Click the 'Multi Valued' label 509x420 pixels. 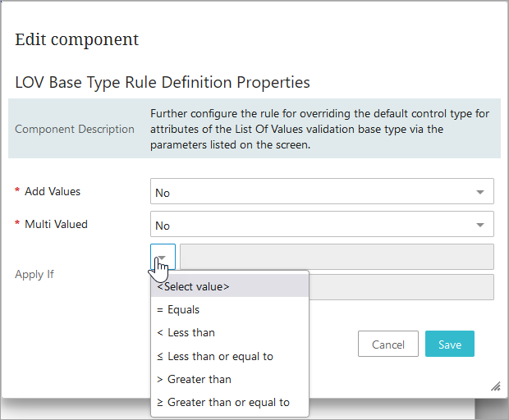pos(56,224)
